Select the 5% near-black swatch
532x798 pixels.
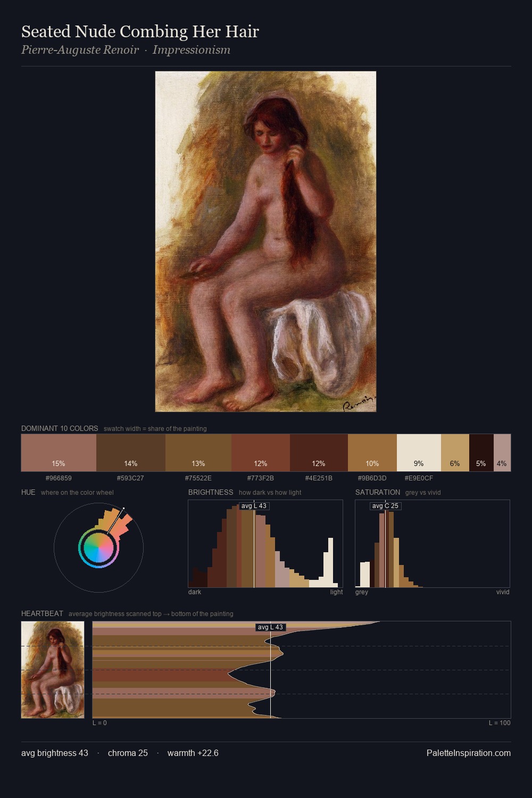tap(481, 453)
